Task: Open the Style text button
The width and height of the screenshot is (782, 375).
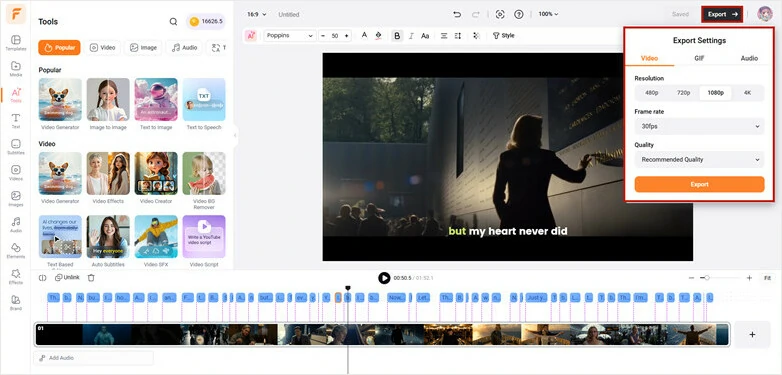Action: (504, 36)
